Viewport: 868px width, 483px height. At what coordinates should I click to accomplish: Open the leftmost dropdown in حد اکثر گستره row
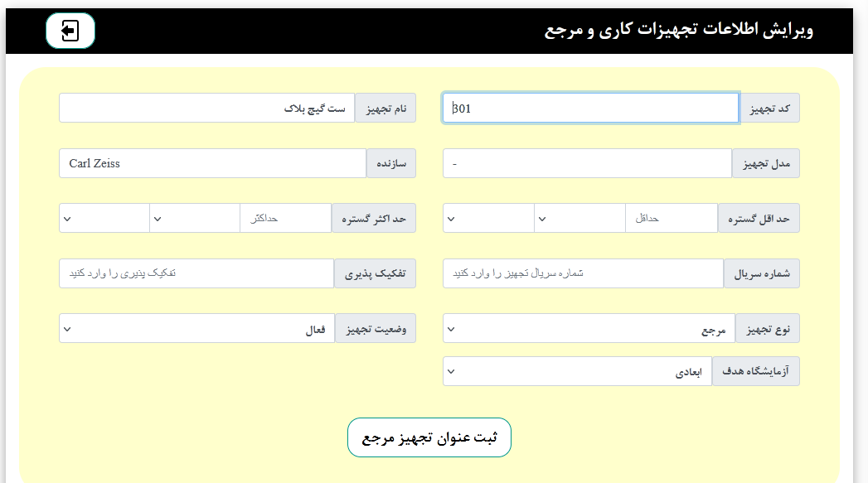104,217
